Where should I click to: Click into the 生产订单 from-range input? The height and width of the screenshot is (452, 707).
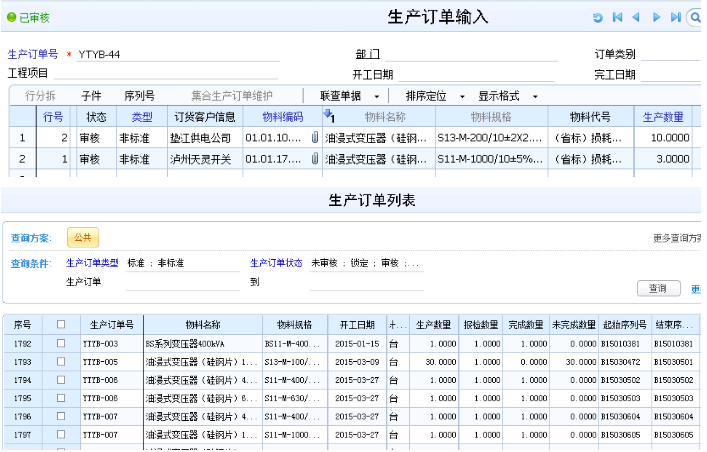click(183, 282)
